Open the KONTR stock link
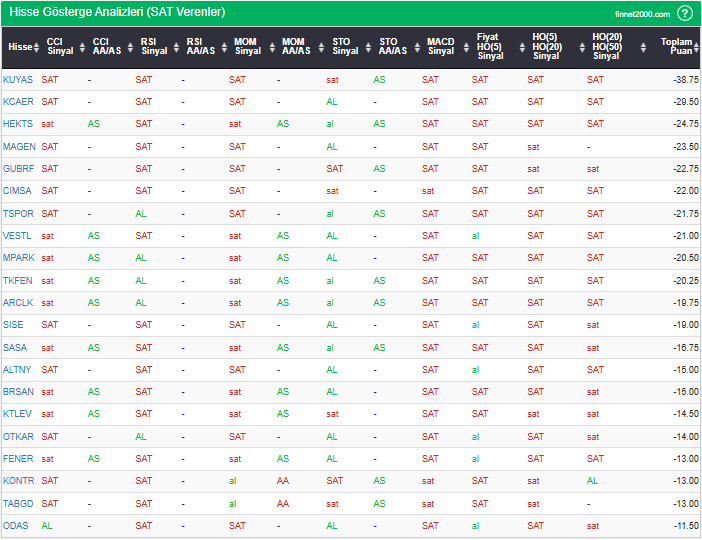Viewport: 702px width, 540px height. tap(18, 481)
